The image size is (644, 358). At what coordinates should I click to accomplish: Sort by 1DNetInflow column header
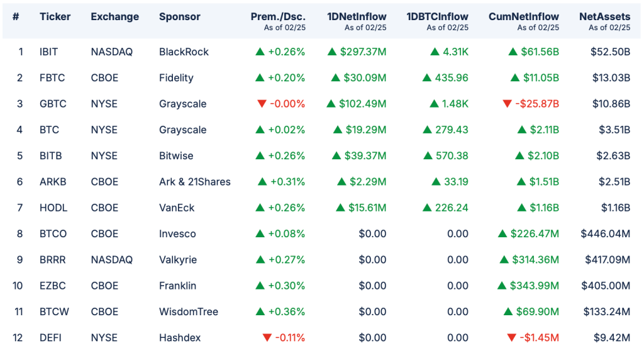357,16
